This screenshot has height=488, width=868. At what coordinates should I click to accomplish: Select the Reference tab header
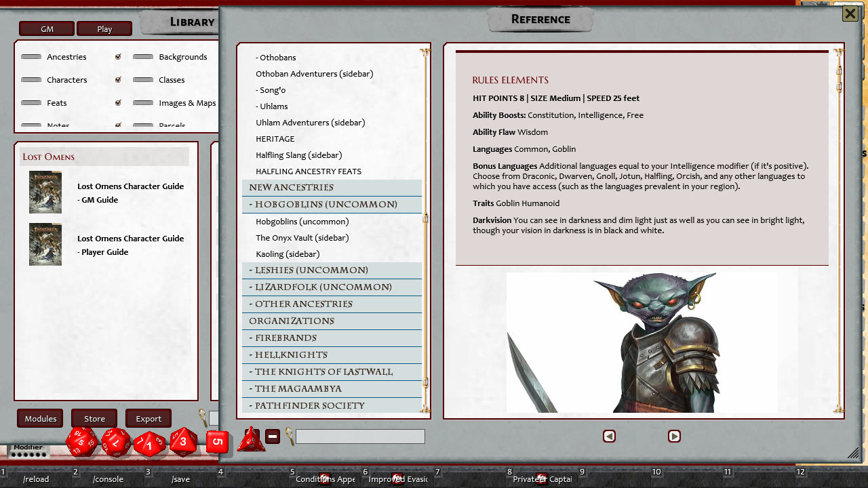pyautogui.click(x=540, y=19)
